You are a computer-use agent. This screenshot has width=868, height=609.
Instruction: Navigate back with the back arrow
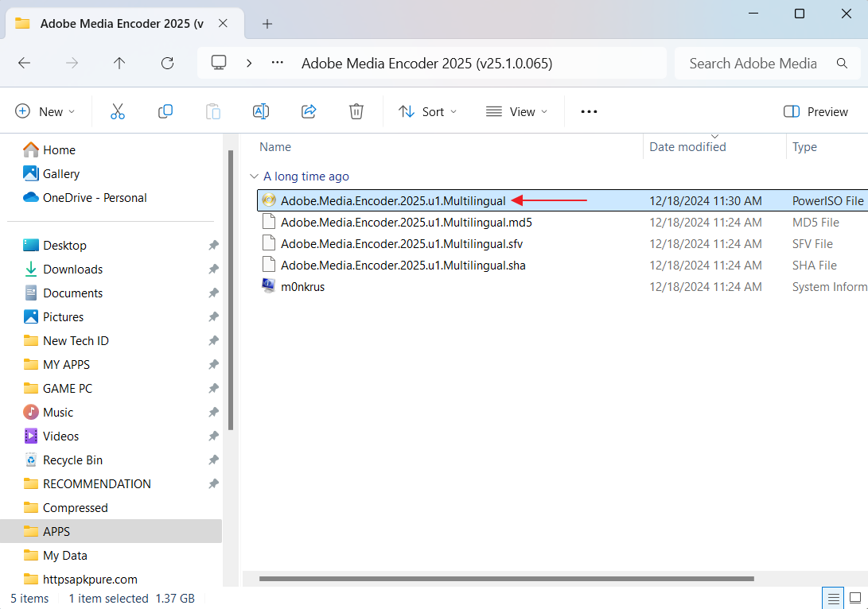point(24,63)
